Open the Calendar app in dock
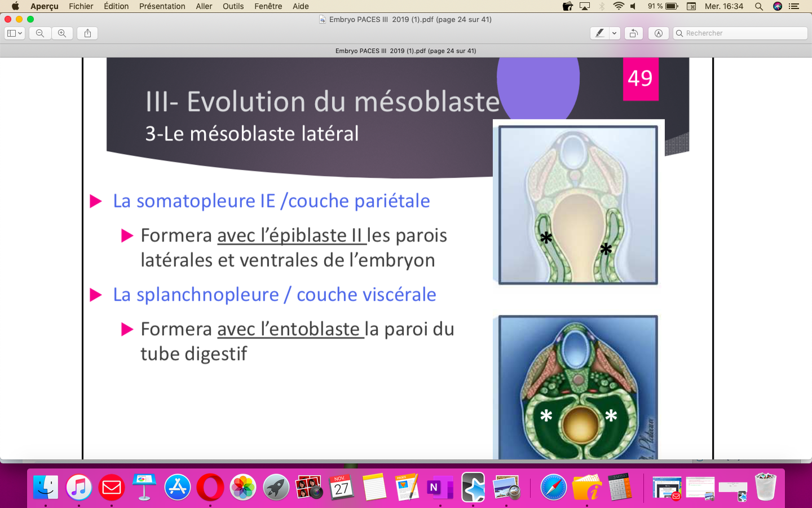This screenshot has width=812, height=508. tap(342, 487)
